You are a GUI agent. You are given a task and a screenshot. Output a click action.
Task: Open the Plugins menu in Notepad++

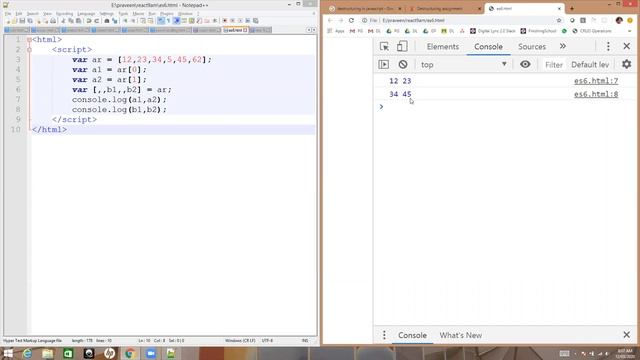coord(167,13)
